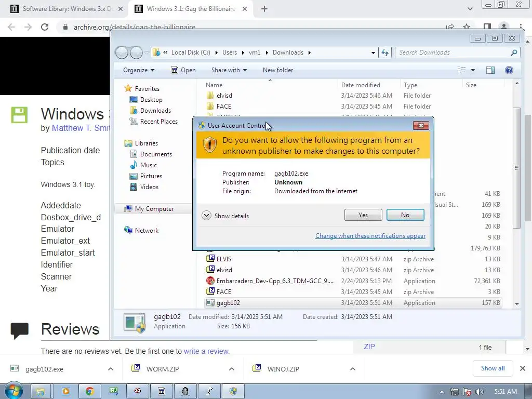
Task: Close the browser downloads bar
Action: tap(523, 368)
